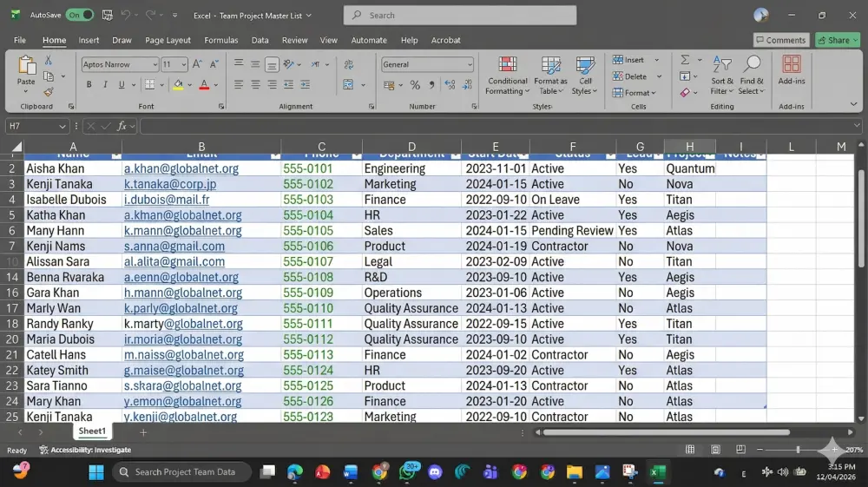Screen dimensions: 868x487
Task: Open the Add-ins pane
Action: [x=791, y=71]
